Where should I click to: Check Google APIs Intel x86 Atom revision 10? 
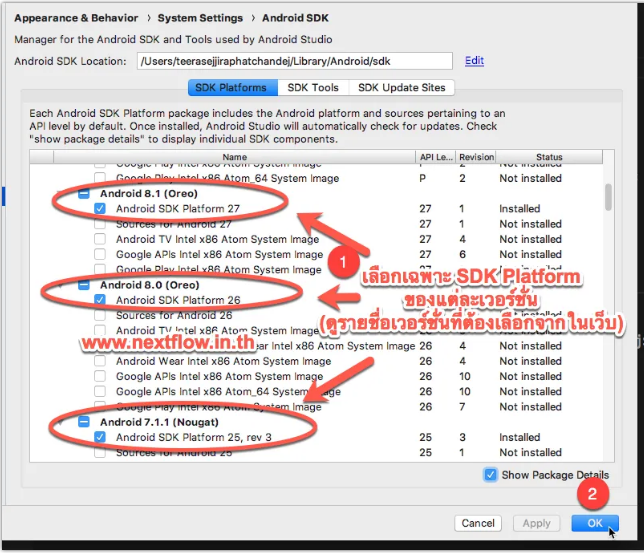pyautogui.click(x=100, y=376)
